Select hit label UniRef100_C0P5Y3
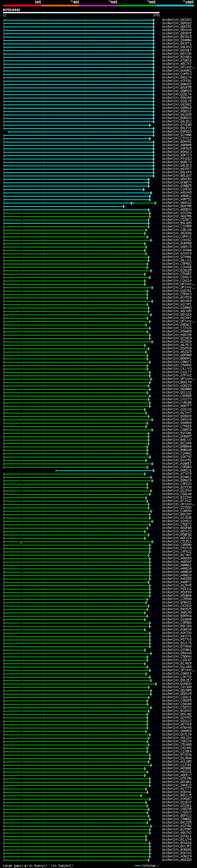Image resolution: width=197 pixels, height=868 pixels. coord(177,74)
